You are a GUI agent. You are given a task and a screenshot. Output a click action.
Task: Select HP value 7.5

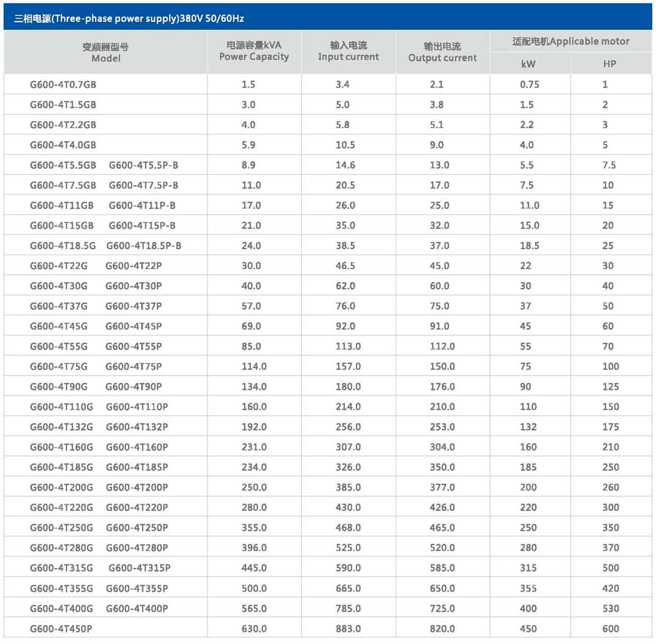tap(609, 165)
